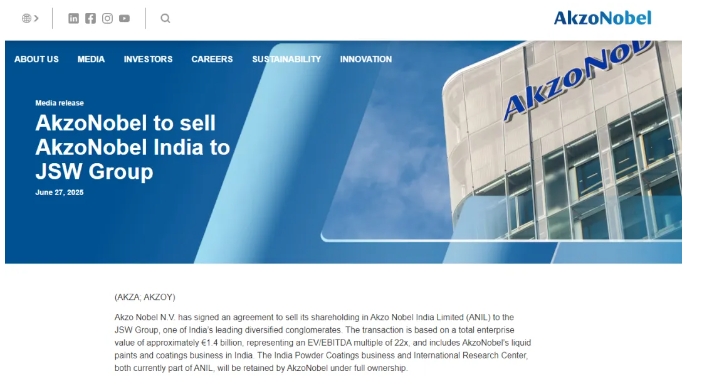Open the MEDIA menu
This screenshot has height=387, width=711.
point(91,59)
